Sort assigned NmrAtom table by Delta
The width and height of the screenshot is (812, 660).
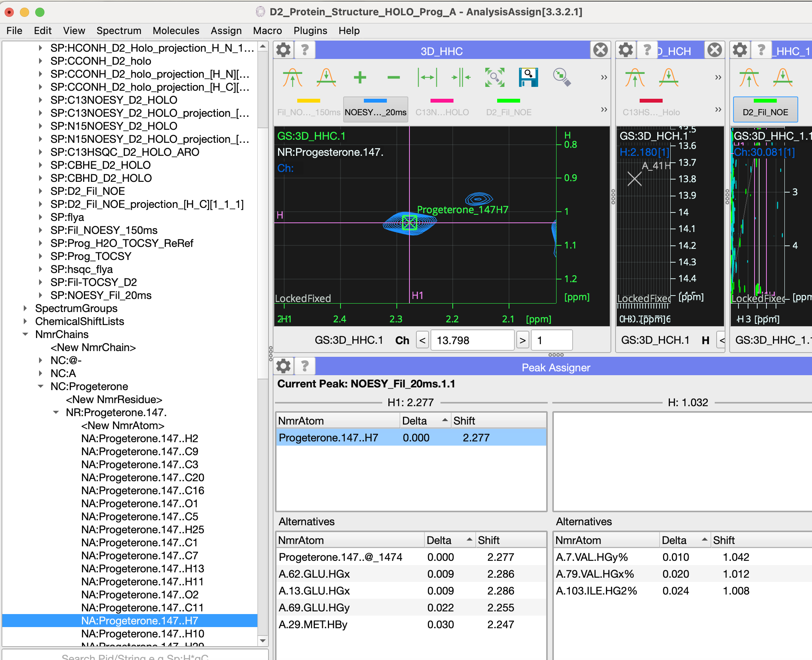pos(425,421)
